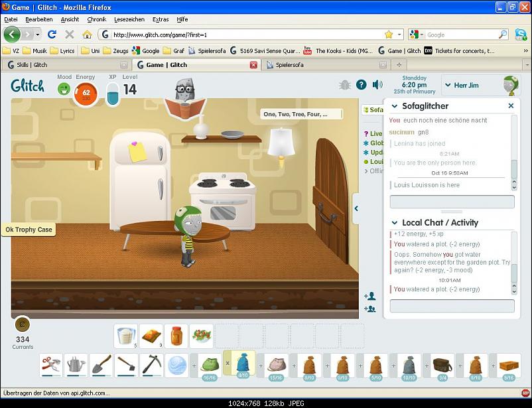Screen dimensions: 532x408
Task: Click the scissors-like tool in inventory
Action: coord(51,365)
